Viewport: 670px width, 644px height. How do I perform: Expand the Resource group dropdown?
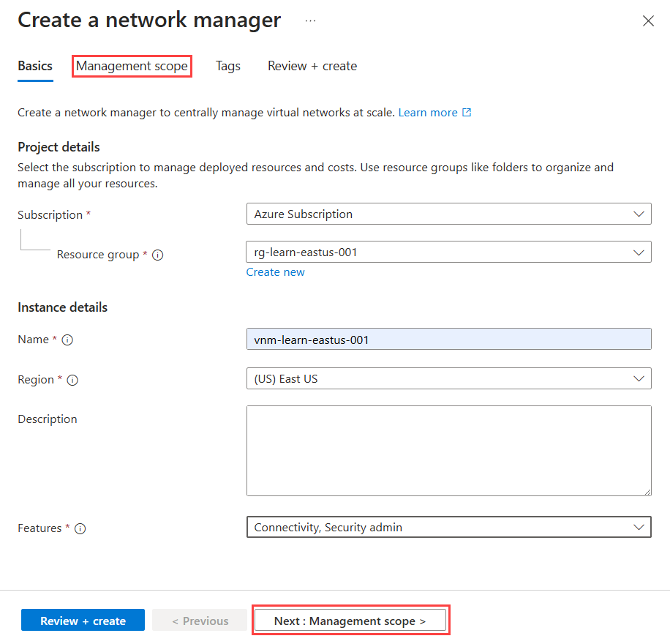click(x=448, y=251)
